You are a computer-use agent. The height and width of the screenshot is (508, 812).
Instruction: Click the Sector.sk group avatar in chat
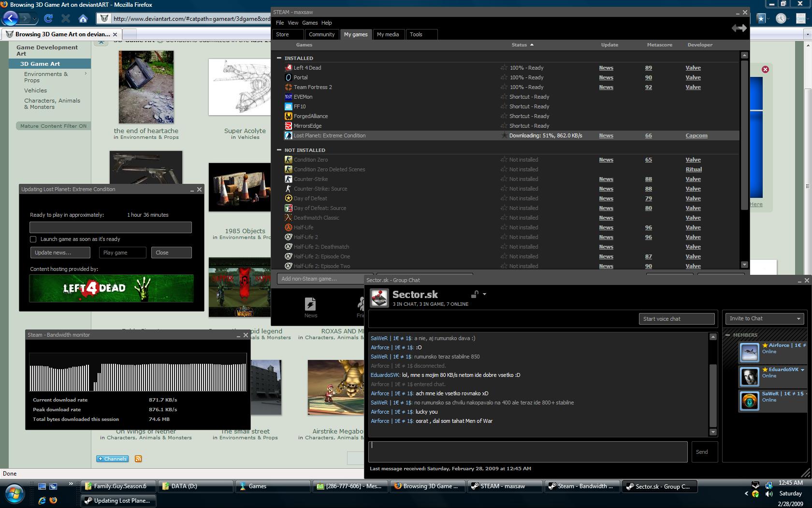(379, 298)
